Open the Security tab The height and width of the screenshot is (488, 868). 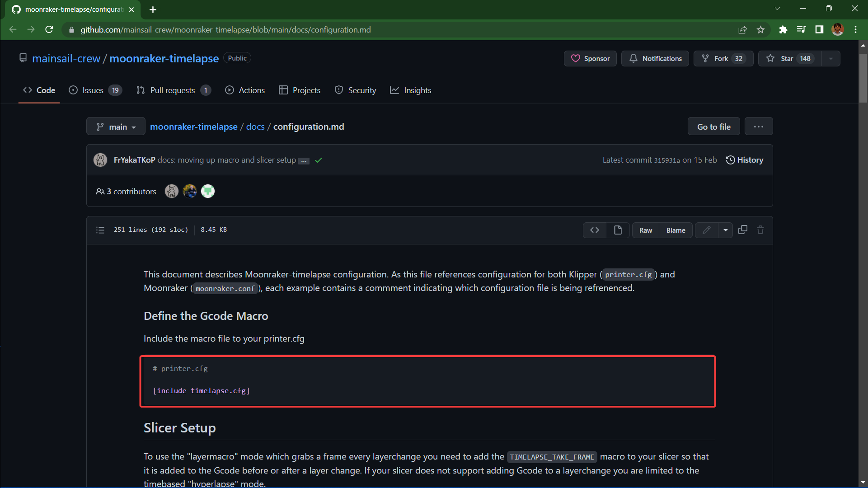pyautogui.click(x=355, y=90)
